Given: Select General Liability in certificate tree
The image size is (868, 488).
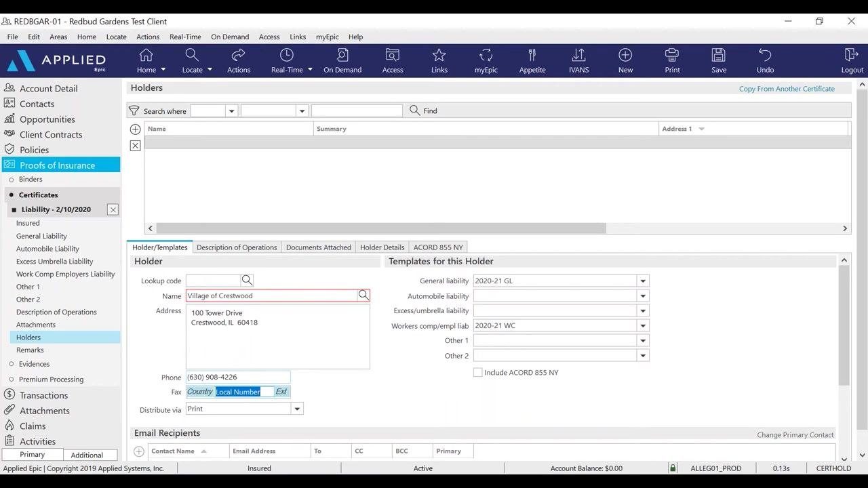Looking at the screenshot, I should point(41,236).
